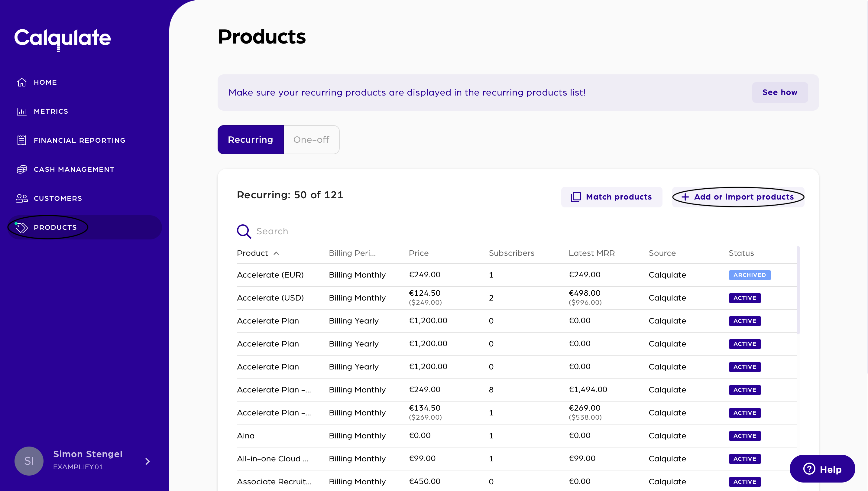The height and width of the screenshot is (491, 868).
Task: Click the table's vertical scrollbar
Action: point(798,290)
